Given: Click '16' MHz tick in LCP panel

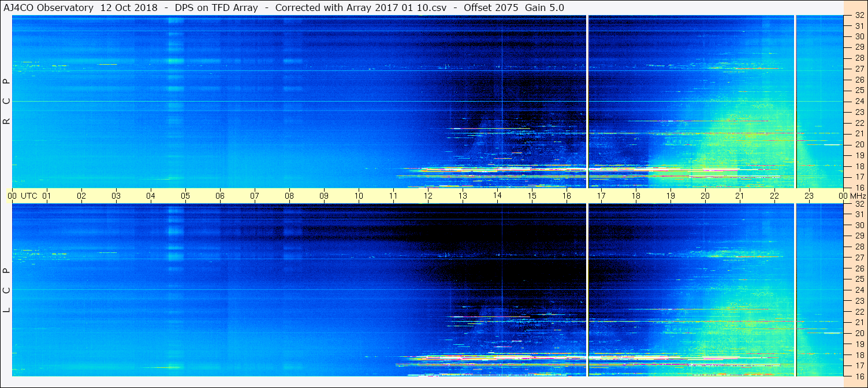Looking at the screenshot, I should point(859,376).
